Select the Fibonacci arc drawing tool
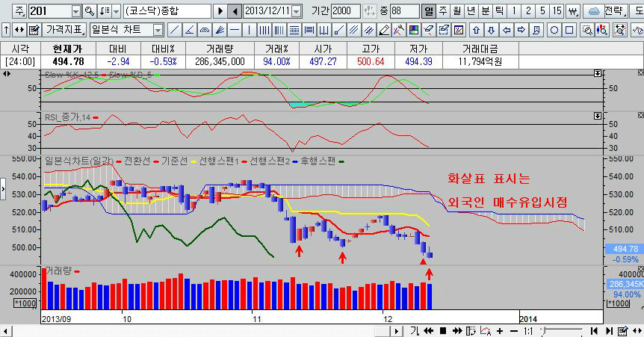The image size is (644, 337). click(x=205, y=30)
